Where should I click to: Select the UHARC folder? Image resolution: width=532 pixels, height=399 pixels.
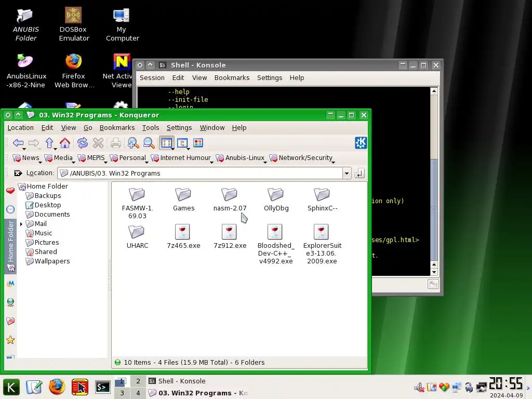point(137,237)
